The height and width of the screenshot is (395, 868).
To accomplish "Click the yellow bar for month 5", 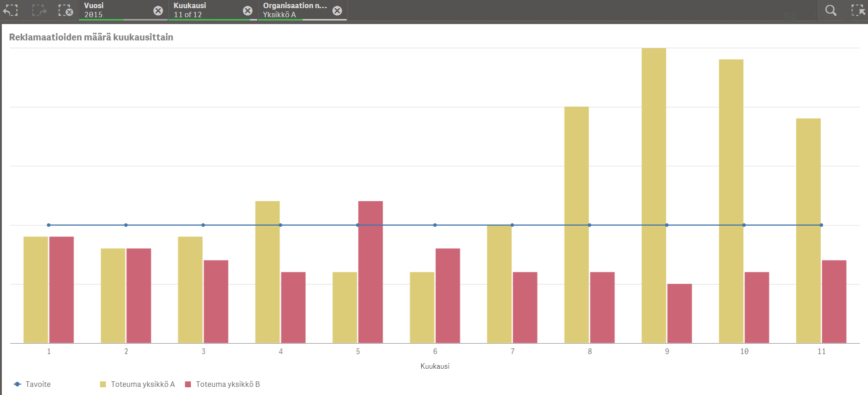I will (x=345, y=307).
